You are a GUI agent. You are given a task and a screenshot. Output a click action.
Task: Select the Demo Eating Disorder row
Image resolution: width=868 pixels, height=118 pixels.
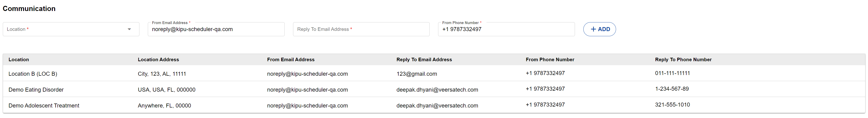coord(36,90)
